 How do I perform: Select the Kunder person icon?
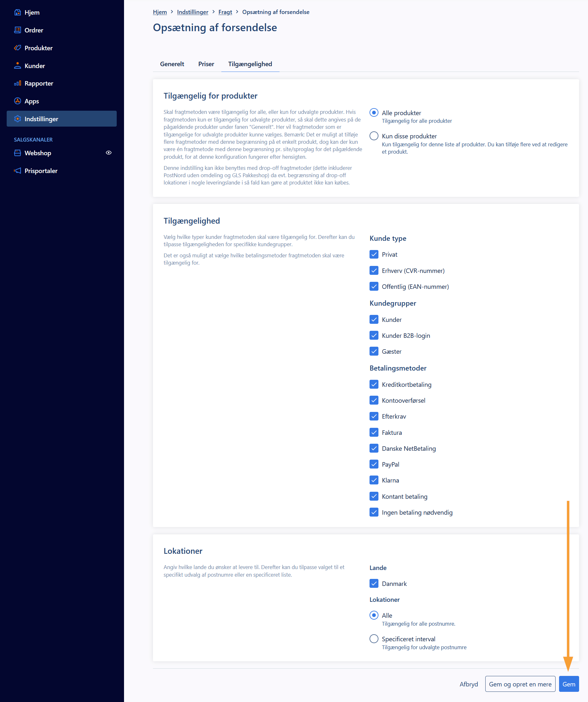coord(17,66)
